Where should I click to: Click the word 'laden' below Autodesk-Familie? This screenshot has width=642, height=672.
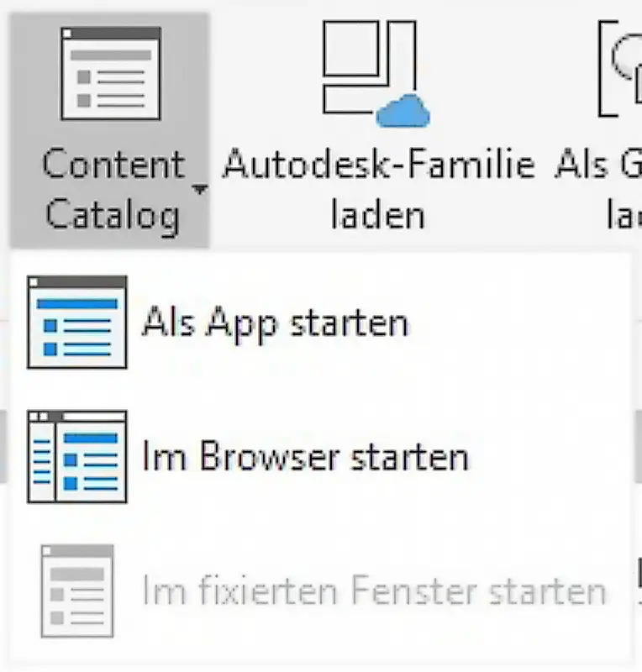[x=378, y=214]
